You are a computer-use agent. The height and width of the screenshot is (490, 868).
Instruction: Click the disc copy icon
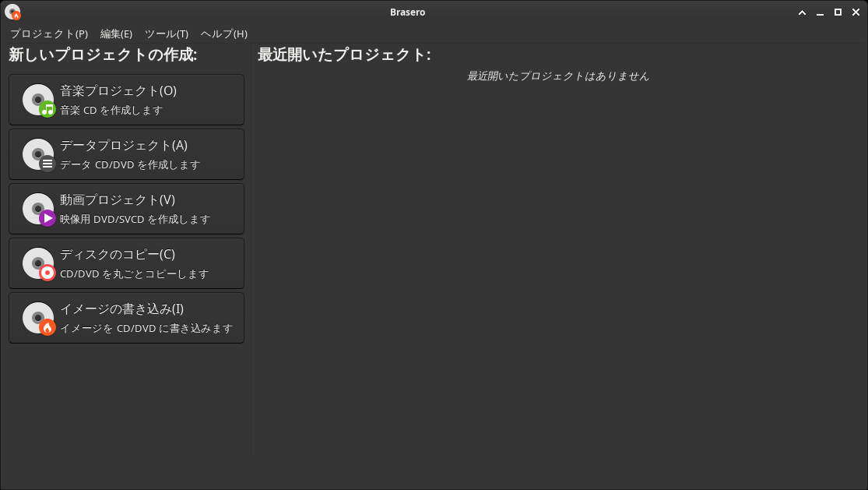[39, 263]
